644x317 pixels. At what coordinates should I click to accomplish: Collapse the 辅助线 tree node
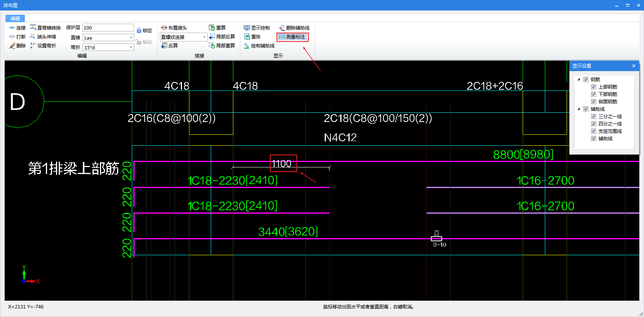pos(579,109)
